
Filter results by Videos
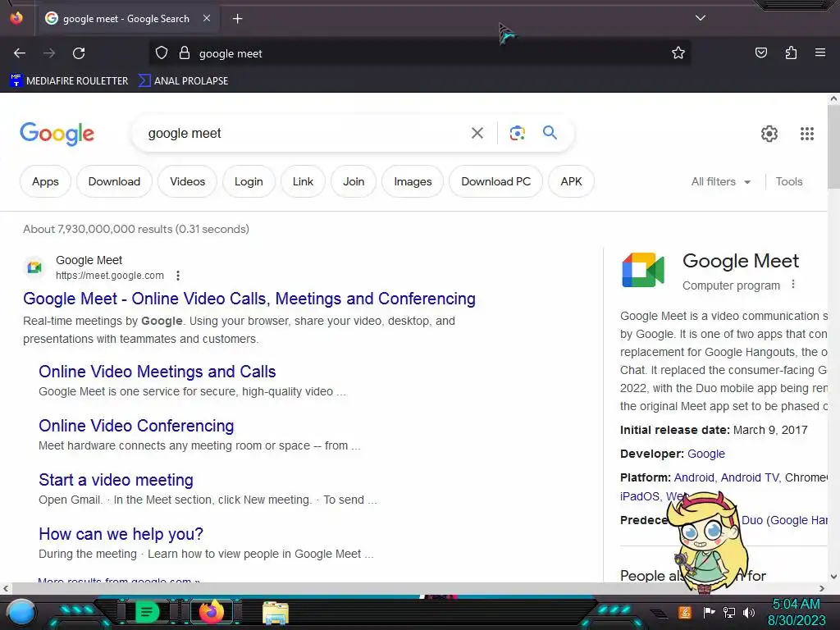(x=188, y=181)
